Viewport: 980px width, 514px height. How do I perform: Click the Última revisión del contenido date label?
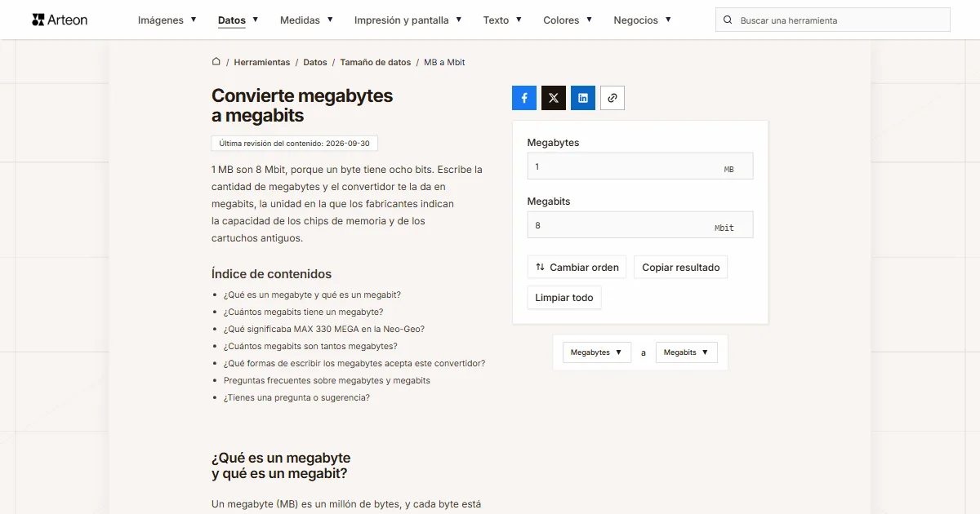295,144
